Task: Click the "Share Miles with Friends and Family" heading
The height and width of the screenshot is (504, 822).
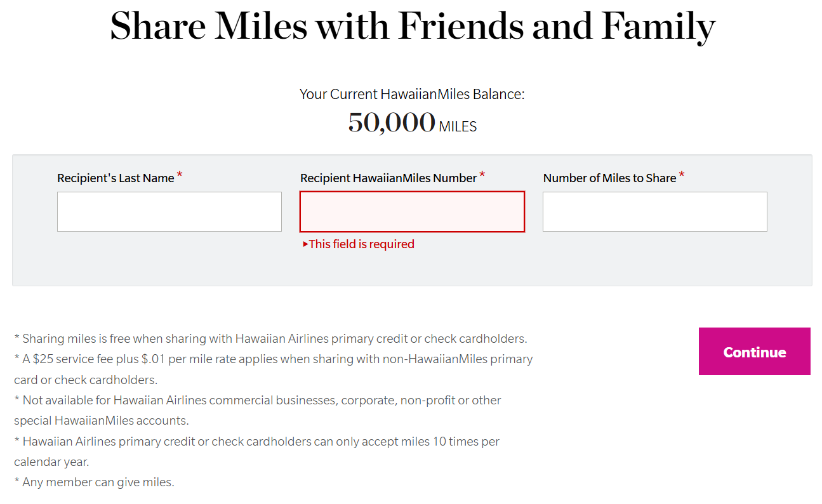Action: [413, 27]
